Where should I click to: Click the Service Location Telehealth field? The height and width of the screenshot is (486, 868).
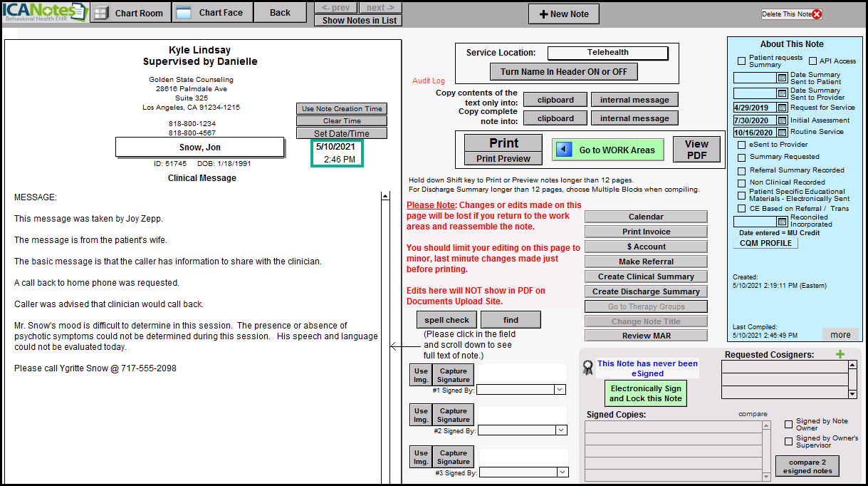(607, 53)
